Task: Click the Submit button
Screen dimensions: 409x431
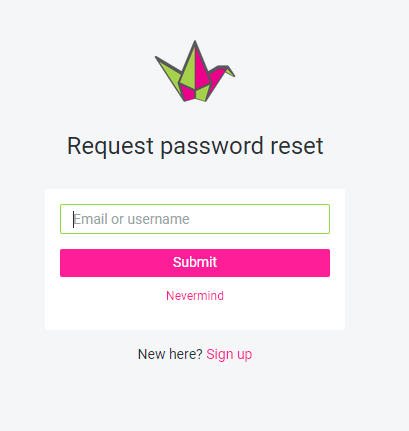Action: (195, 263)
